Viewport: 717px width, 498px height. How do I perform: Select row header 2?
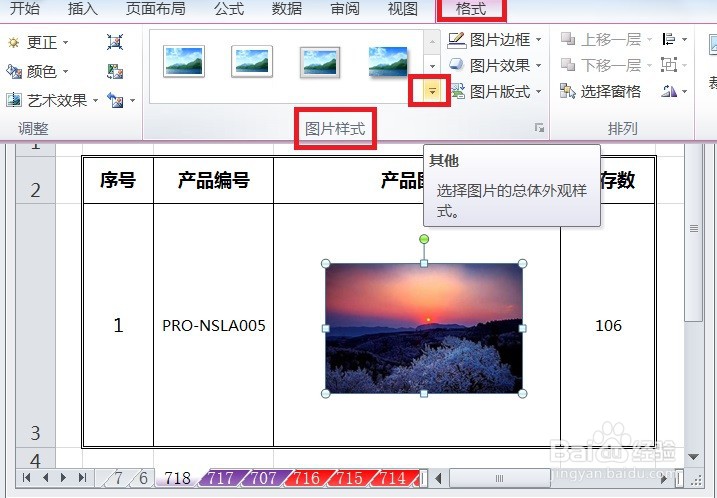click(x=35, y=180)
